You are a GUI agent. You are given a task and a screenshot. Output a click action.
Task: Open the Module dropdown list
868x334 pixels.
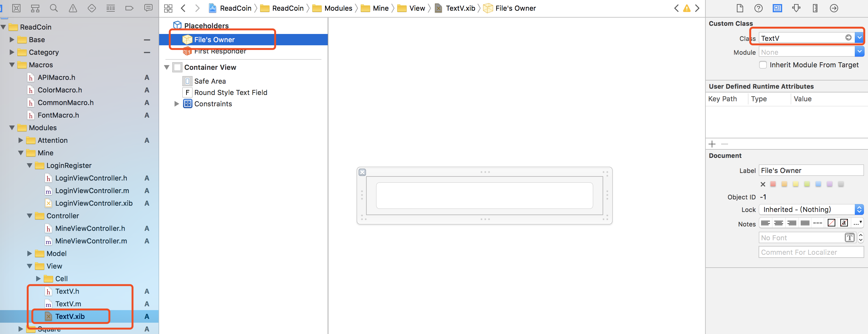(x=859, y=52)
